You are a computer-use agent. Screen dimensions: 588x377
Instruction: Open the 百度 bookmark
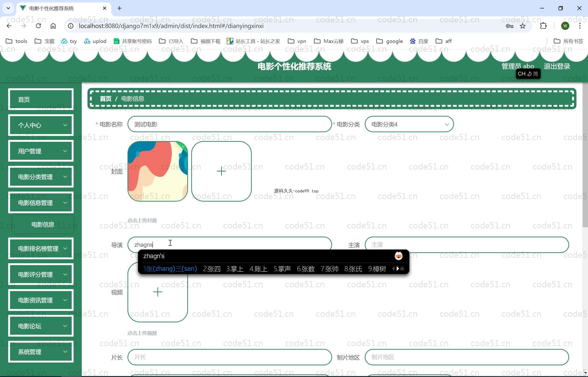(419, 41)
